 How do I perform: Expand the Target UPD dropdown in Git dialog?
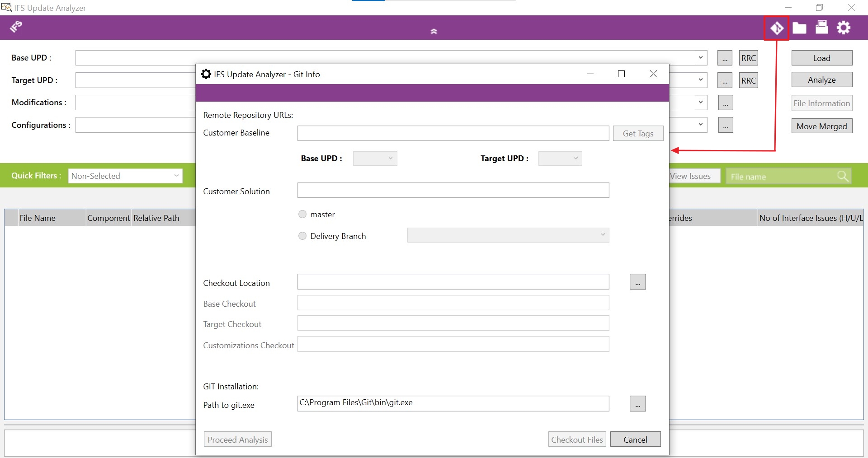560,159
